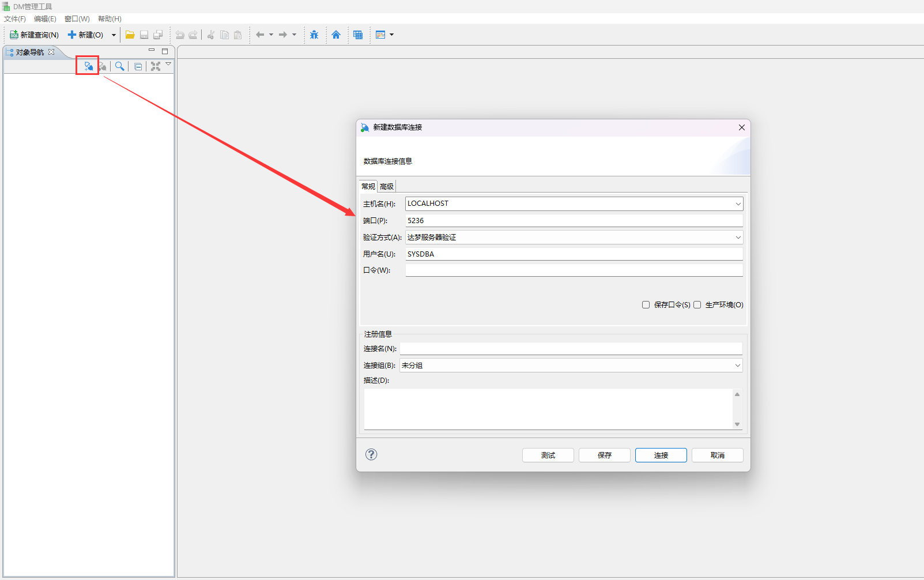Open file with the folder icon
Image resolution: width=924 pixels, height=580 pixels.
(x=130, y=35)
